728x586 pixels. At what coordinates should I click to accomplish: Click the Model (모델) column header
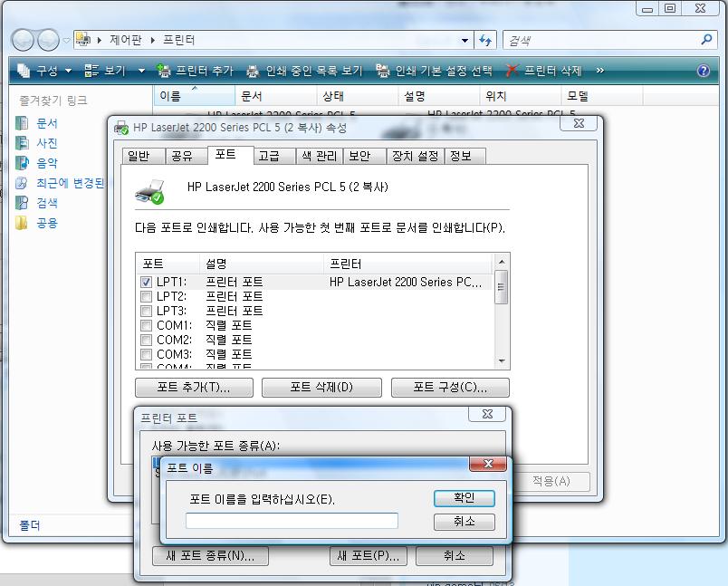[x=602, y=96]
